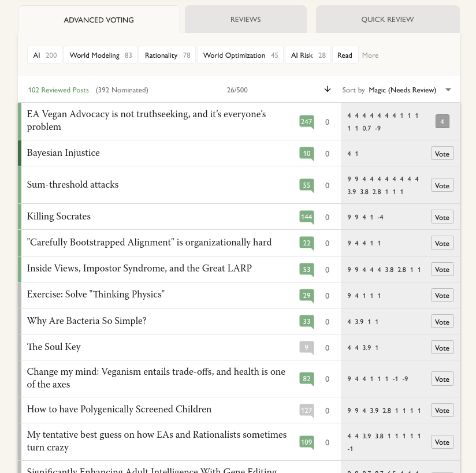Open the 82 comments bubble on Change my mind post
Screen dimensions: 476x473
tap(306, 379)
